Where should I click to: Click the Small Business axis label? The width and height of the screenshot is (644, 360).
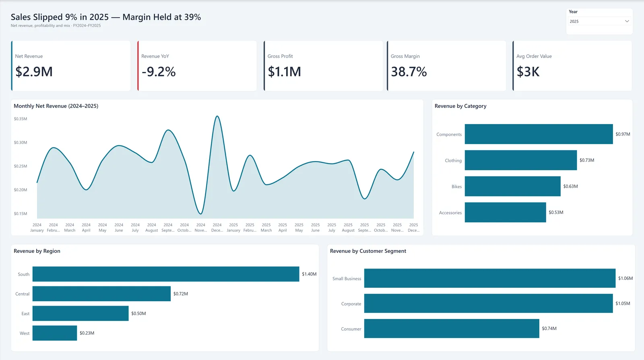347,279
